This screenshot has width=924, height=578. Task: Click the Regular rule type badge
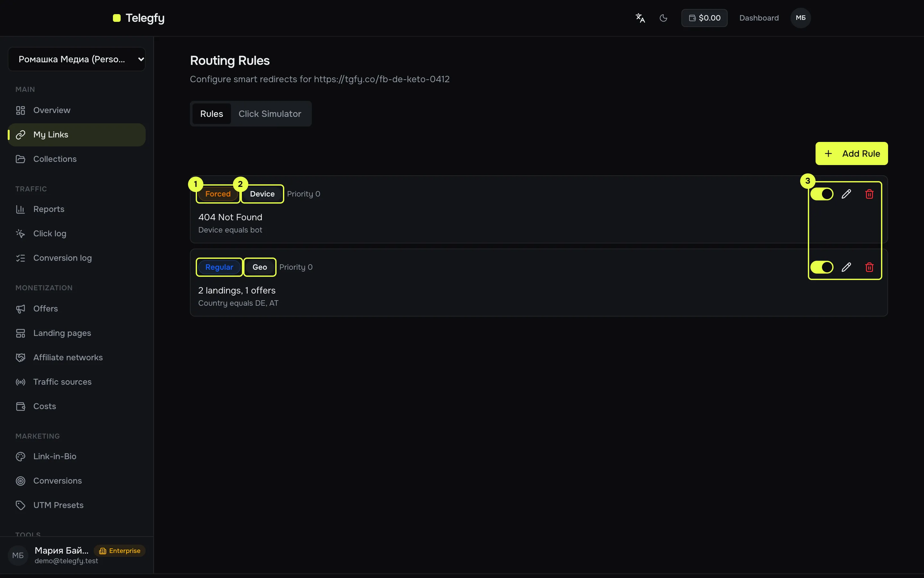219,267
